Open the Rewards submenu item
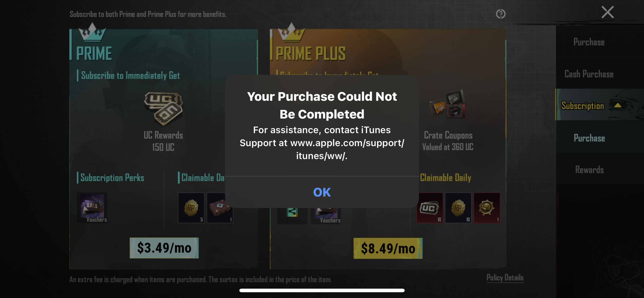Screen dimensions: 644x298 [589, 170]
